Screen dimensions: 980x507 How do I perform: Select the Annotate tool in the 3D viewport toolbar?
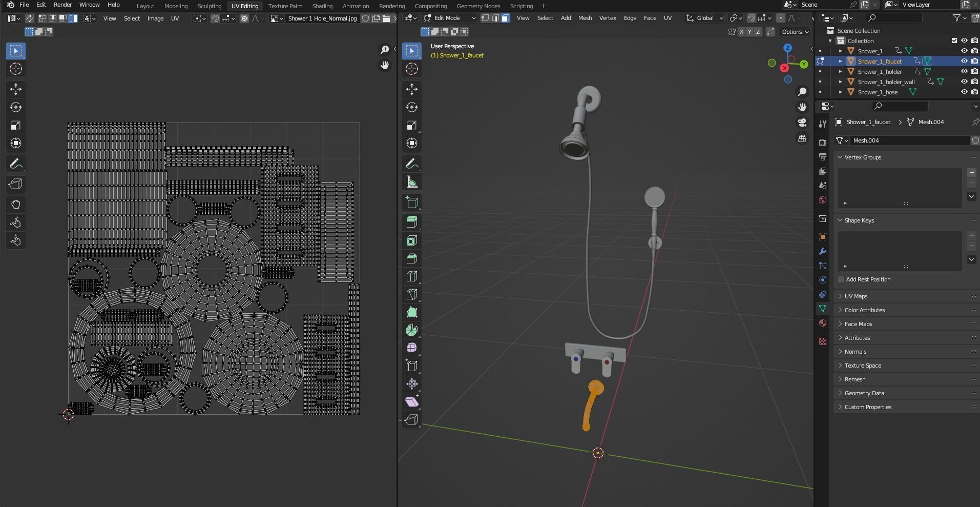(x=412, y=164)
